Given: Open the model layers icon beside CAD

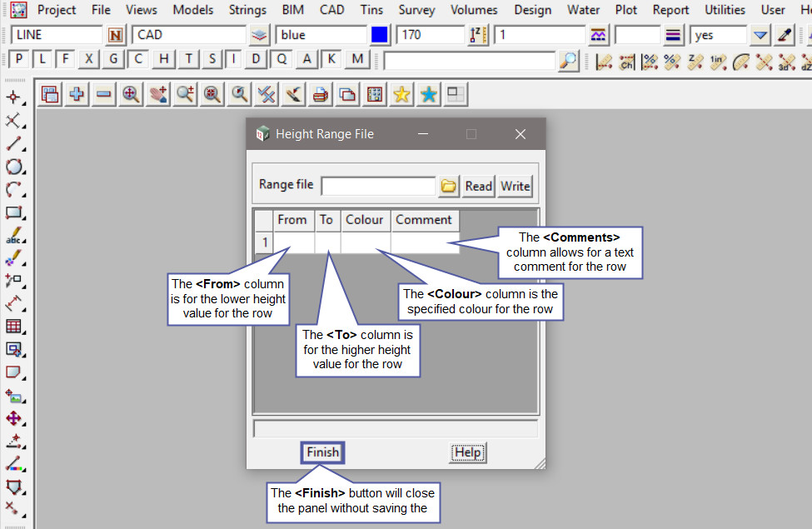Looking at the screenshot, I should [259, 35].
